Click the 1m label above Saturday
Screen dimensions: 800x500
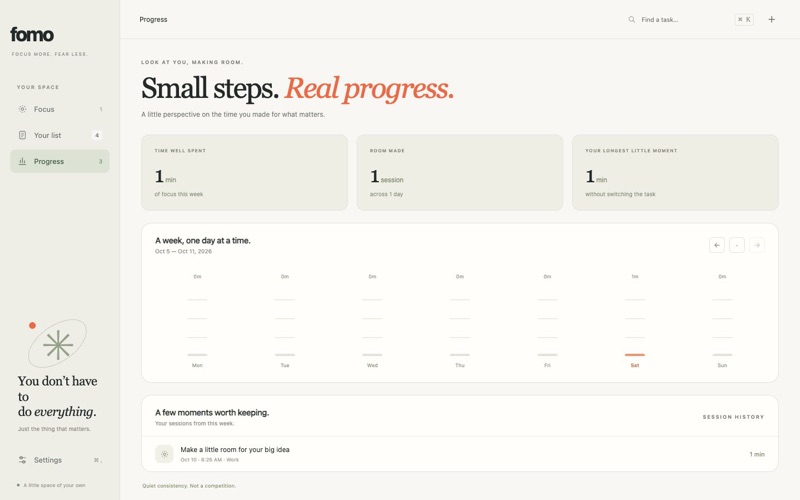pos(635,277)
